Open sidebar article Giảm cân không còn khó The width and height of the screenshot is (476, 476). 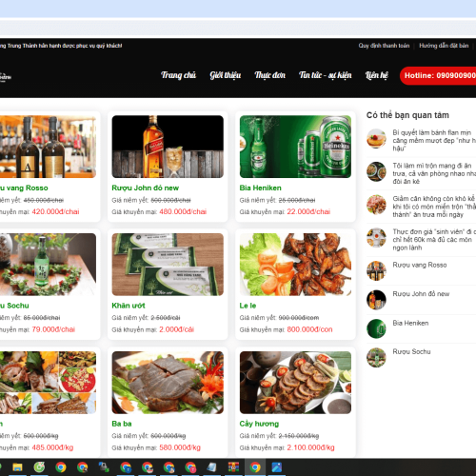tap(434, 207)
